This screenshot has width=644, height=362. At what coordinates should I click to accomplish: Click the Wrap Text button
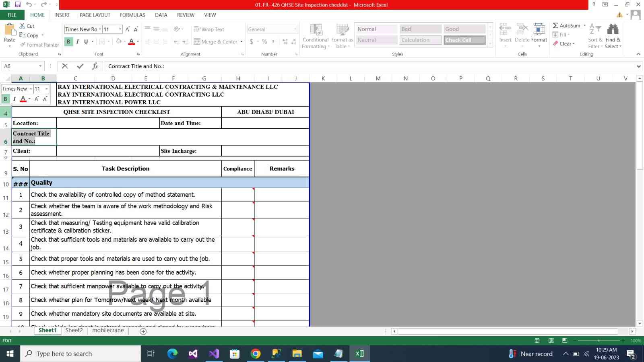209,29
